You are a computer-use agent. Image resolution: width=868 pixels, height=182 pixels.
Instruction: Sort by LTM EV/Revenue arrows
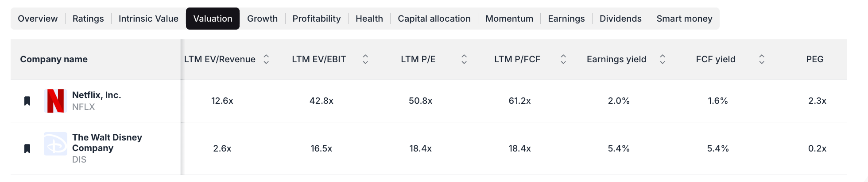[x=266, y=59]
